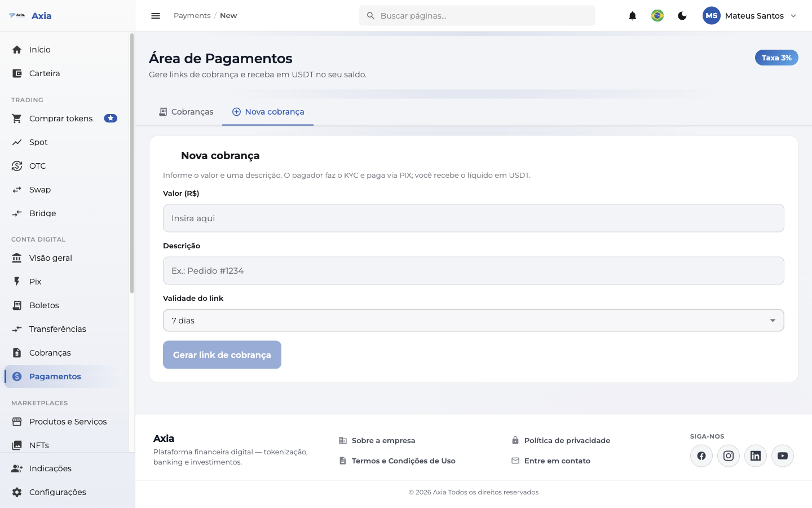Open Axia Instagram page icon

pyautogui.click(x=729, y=456)
